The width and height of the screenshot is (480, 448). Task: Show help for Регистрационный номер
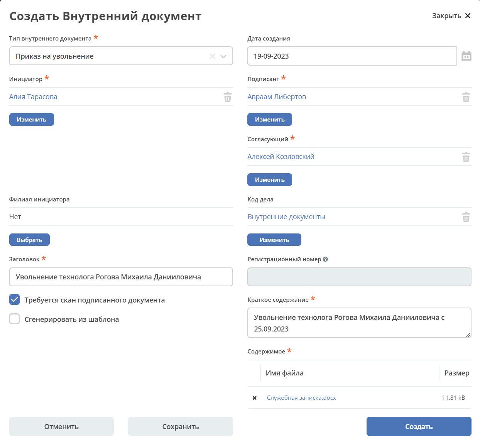click(325, 259)
